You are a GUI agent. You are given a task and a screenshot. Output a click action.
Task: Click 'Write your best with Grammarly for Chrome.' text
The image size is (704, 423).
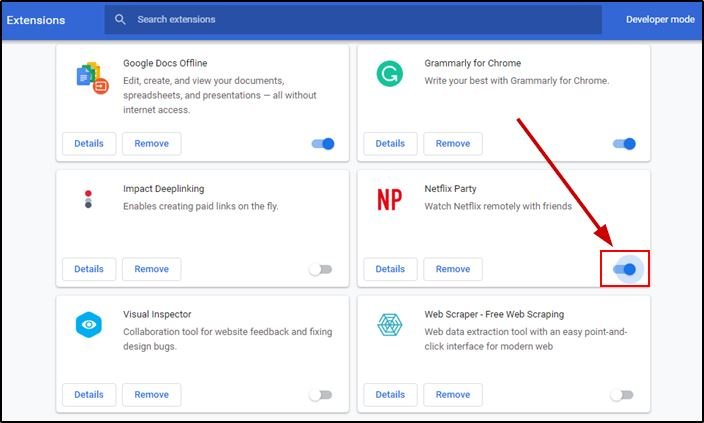click(517, 81)
